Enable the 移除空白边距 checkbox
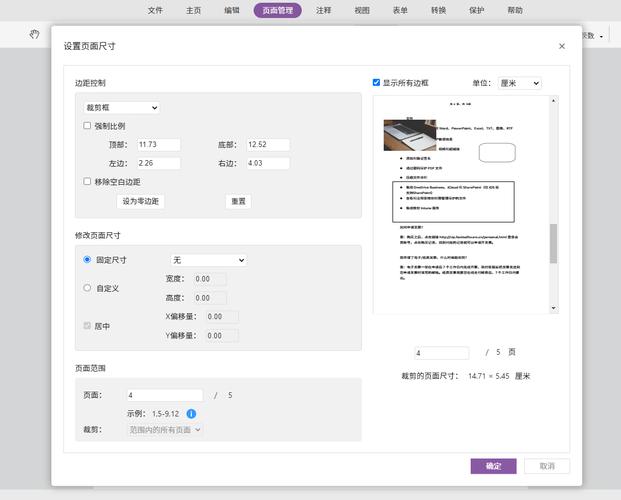This screenshot has width=621, height=500. (87, 181)
